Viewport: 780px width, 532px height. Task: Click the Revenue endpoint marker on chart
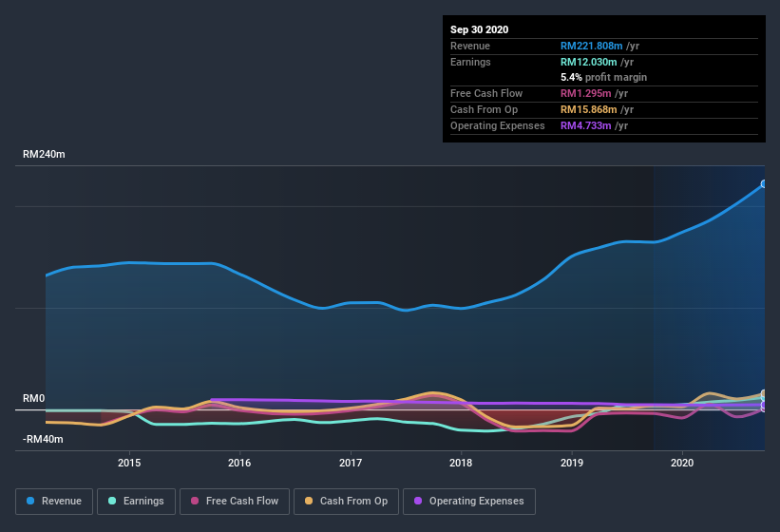point(764,184)
